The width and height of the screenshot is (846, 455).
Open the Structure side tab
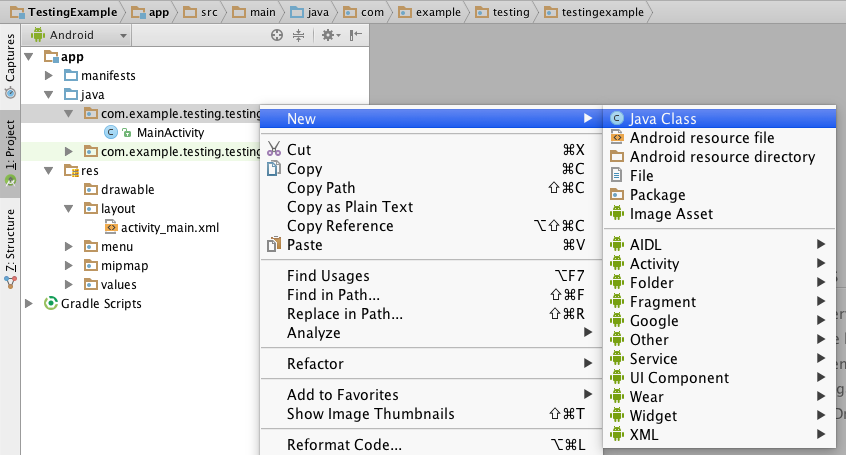(10, 240)
